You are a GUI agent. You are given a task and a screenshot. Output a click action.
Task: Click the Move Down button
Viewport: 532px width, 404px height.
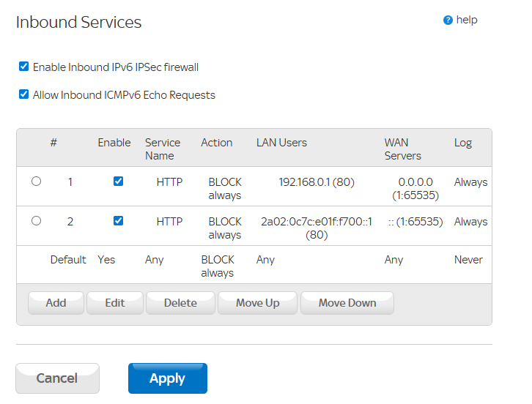pos(347,303)
